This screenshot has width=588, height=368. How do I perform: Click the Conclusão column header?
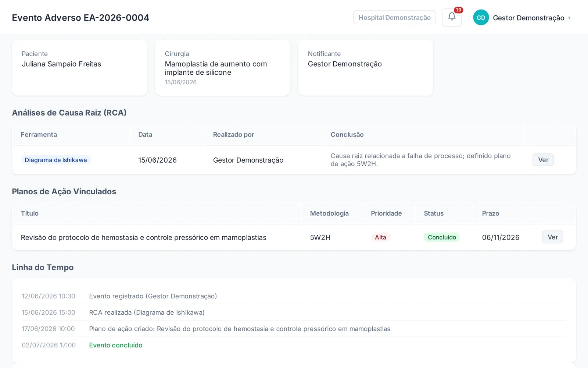[347, 135]
